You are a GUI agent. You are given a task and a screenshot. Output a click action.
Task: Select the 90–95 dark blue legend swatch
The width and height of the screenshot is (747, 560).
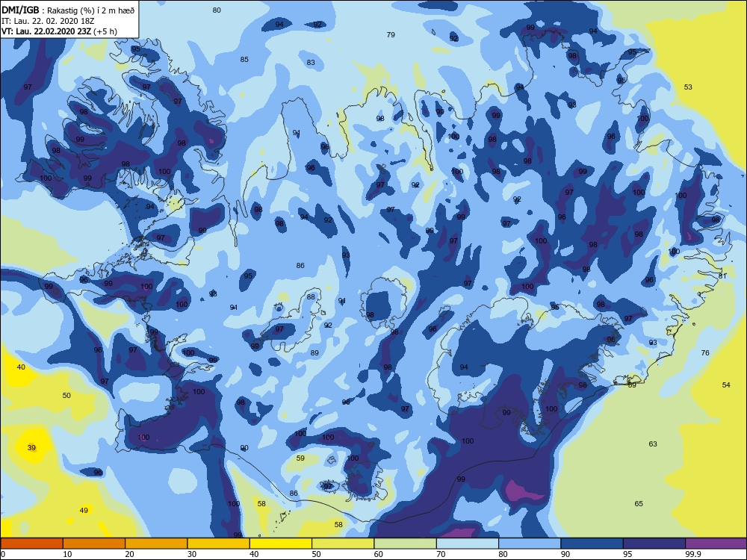[592, 544]
